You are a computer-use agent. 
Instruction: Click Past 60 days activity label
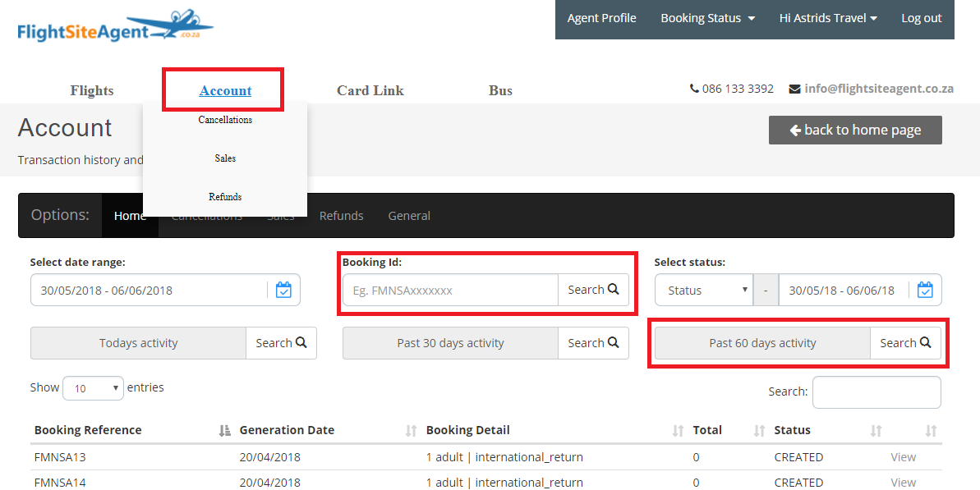coord(762,343)
